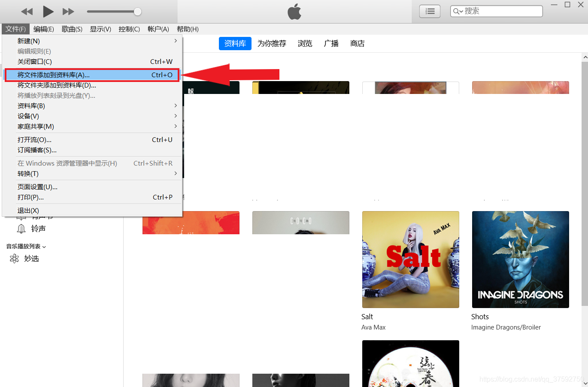This screenshot has height=387, width=588.
Task: Switch to the 浏览 tab
Action: [305, 43]
